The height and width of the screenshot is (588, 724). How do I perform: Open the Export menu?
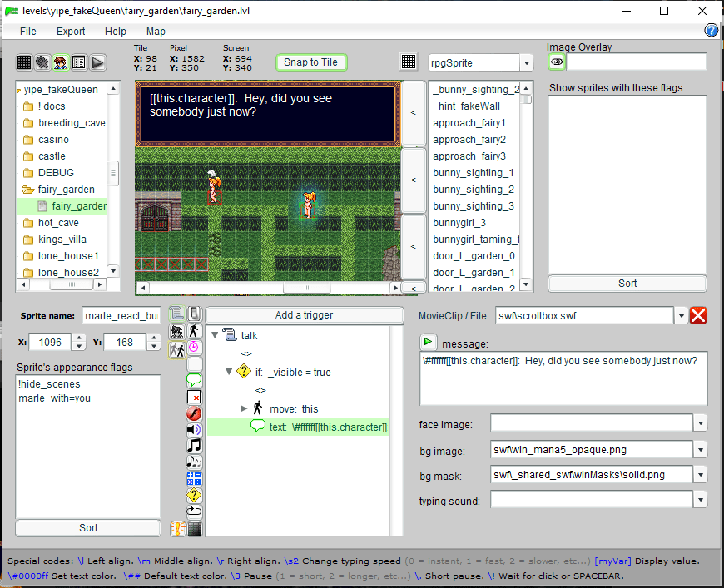[71, 31]
